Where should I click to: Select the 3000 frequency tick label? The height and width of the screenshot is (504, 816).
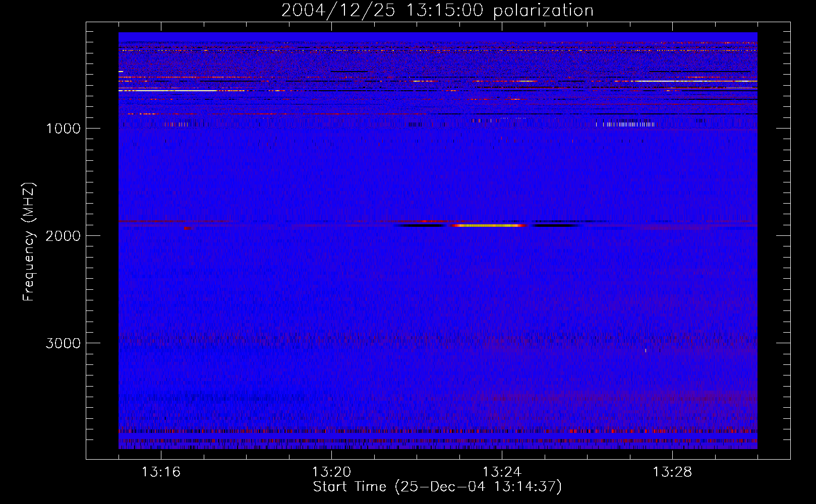[x=63, y=343]
